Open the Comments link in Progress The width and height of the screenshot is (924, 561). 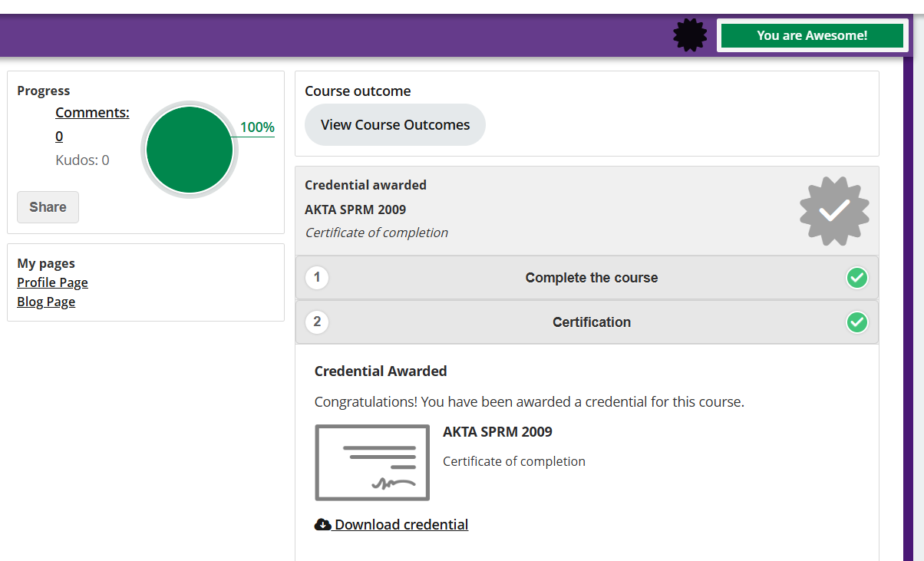92,113
